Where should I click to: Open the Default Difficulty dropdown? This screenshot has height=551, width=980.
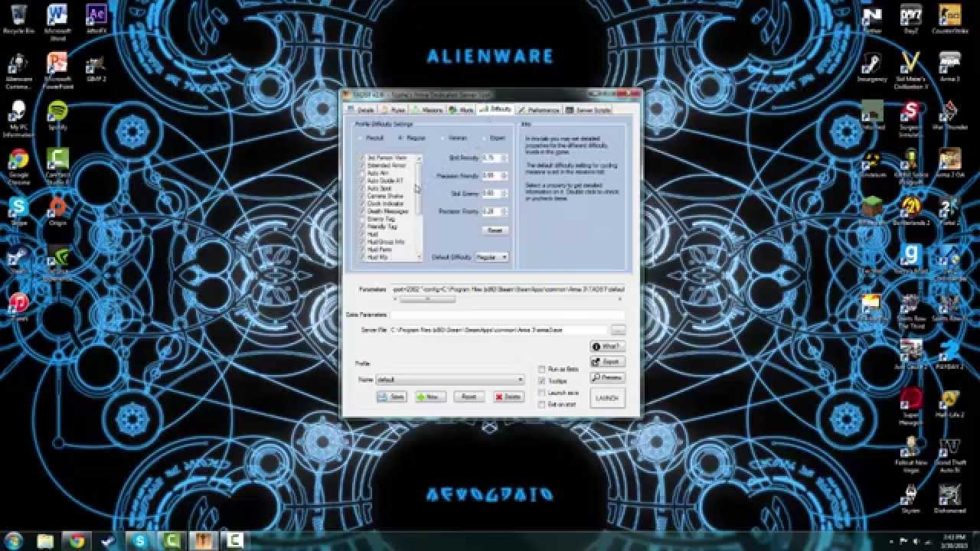[x=492, y=257]
